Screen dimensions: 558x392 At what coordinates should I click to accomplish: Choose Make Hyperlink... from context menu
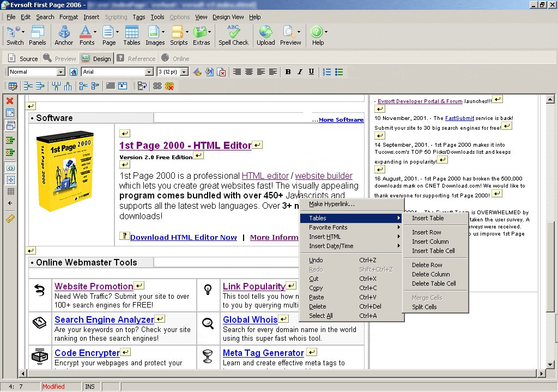click(x=352, y=204)
